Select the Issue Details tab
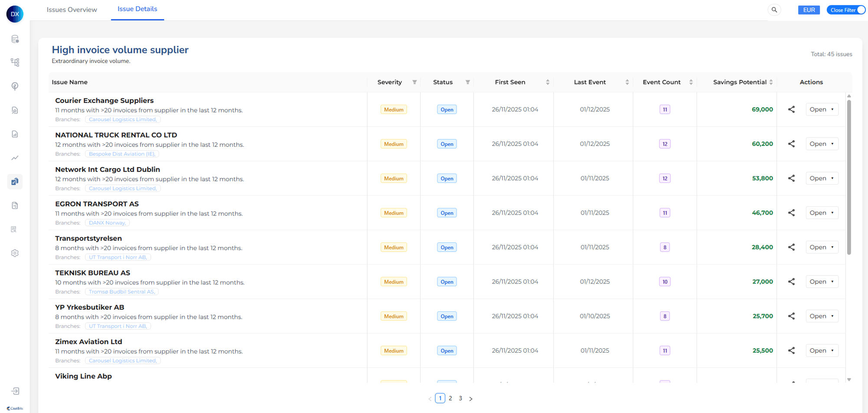Screen dimensions: 868x413 pos(137,9)
